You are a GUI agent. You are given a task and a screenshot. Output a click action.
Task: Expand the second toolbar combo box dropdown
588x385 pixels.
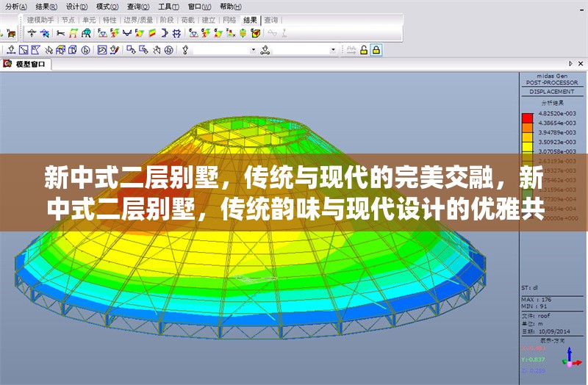pyautogui.click(x=333, y=50)
